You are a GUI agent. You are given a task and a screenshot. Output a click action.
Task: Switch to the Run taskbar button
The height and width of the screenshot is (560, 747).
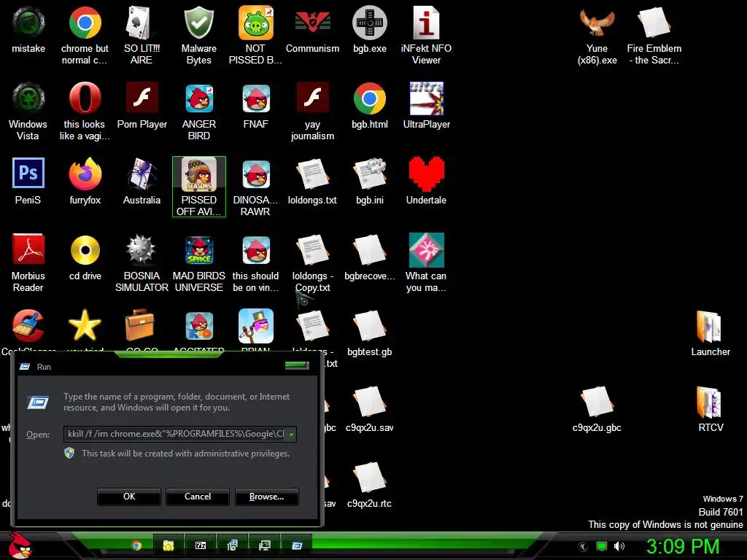297,545
